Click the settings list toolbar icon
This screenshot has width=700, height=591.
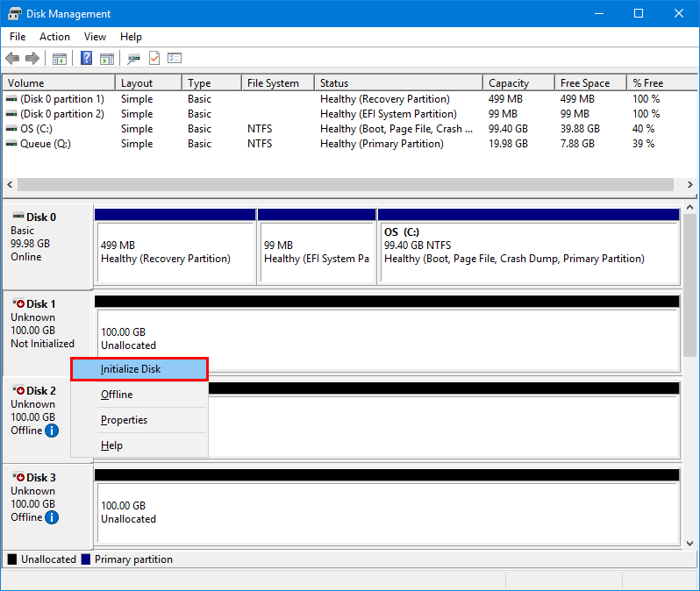pyautogui.click(x=175, y=59)
